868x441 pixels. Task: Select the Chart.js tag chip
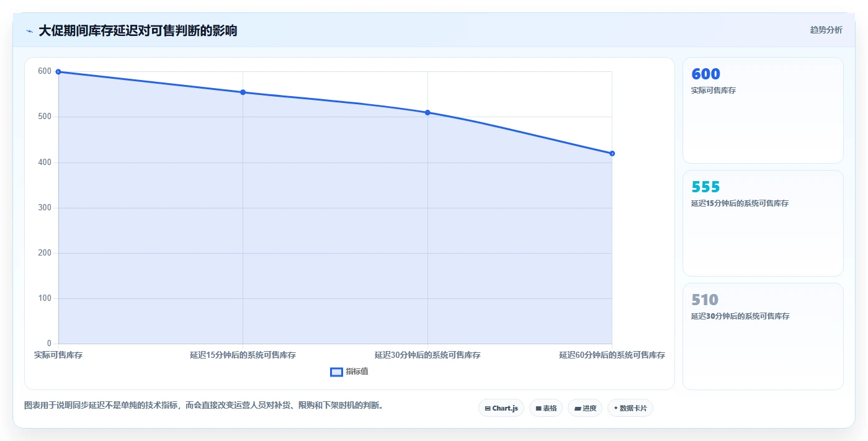tap(501, 408)
